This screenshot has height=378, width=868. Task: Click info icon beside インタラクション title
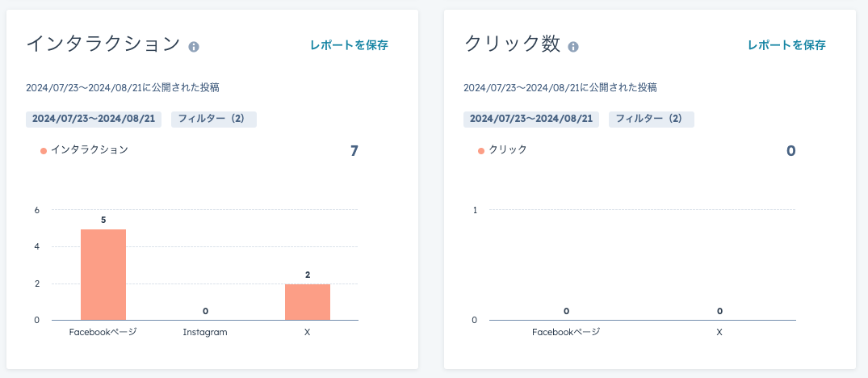(x=193, y=47)
